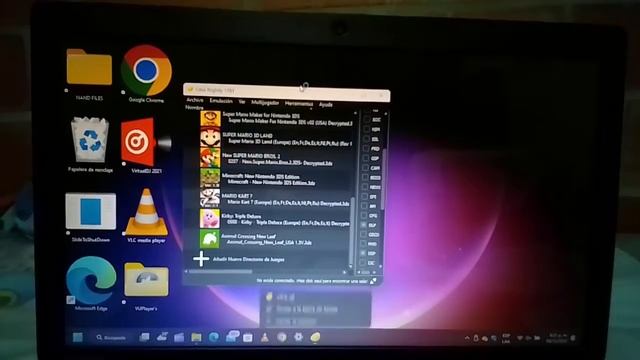Select the Kirby Triple Deluxe game icon
640x360 pixels.
(210, 218)
